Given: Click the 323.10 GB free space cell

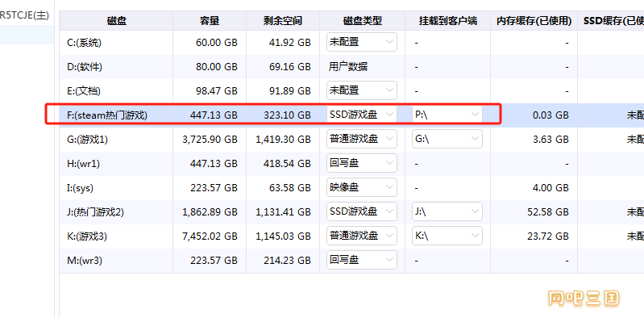Looking at the screenshot, I should pyautogui.click(x=287, y=115).
